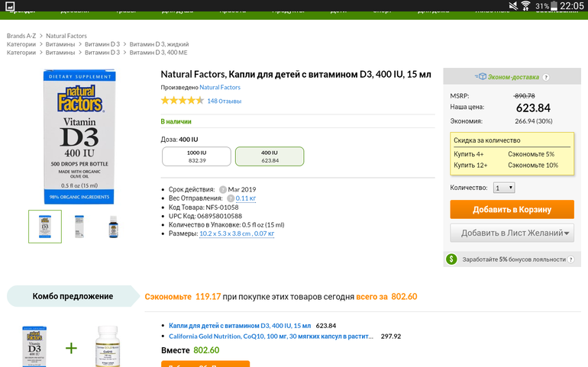Expand the Добавить в Лист Желаний dropdown
The height and width of the screenshot is (367, 588).
pyautogui.click(x=567, y=233)
